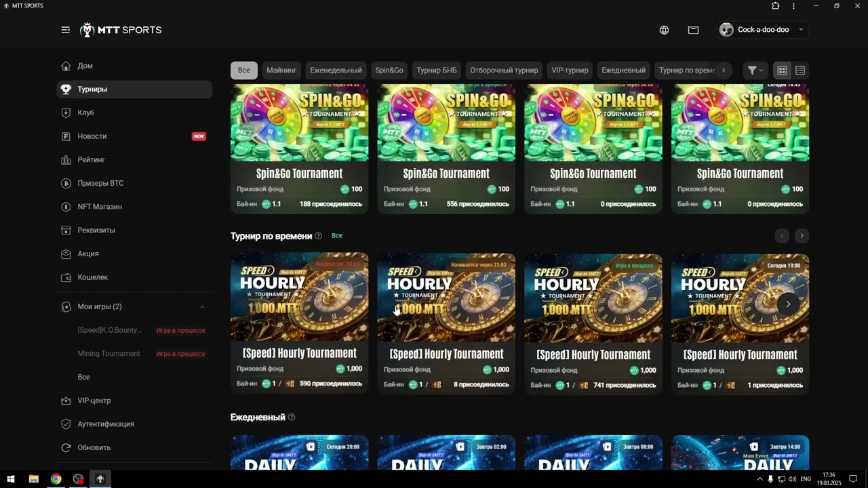Image resolution: width=868 pixels, height=488 pixels.
Task: Click help icon beside Ежедневный heading
Action: tap(292, 418)
